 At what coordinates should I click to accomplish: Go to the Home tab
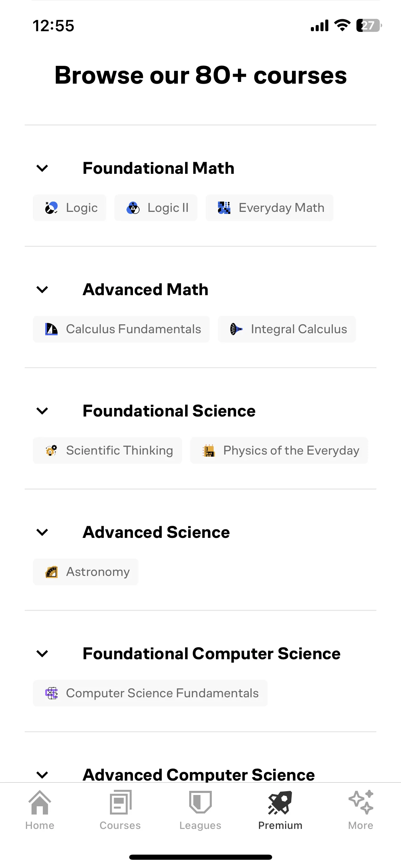pos(40,810)
